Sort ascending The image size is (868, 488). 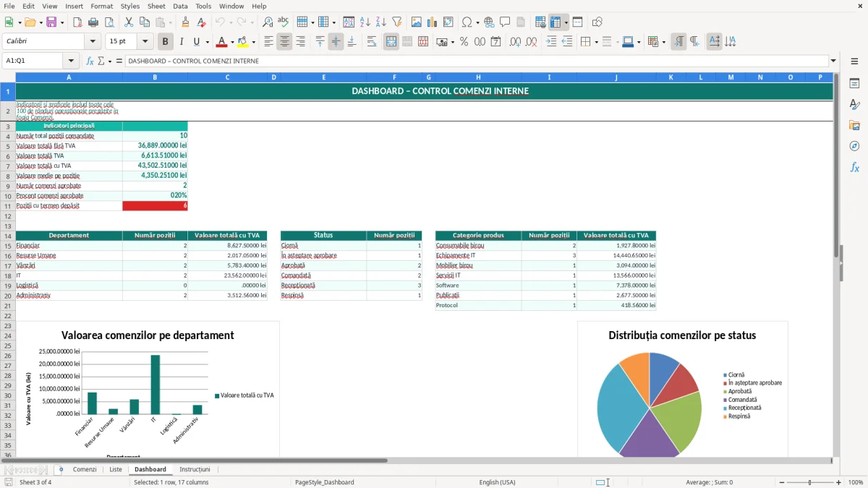click(x=365, y=22)
